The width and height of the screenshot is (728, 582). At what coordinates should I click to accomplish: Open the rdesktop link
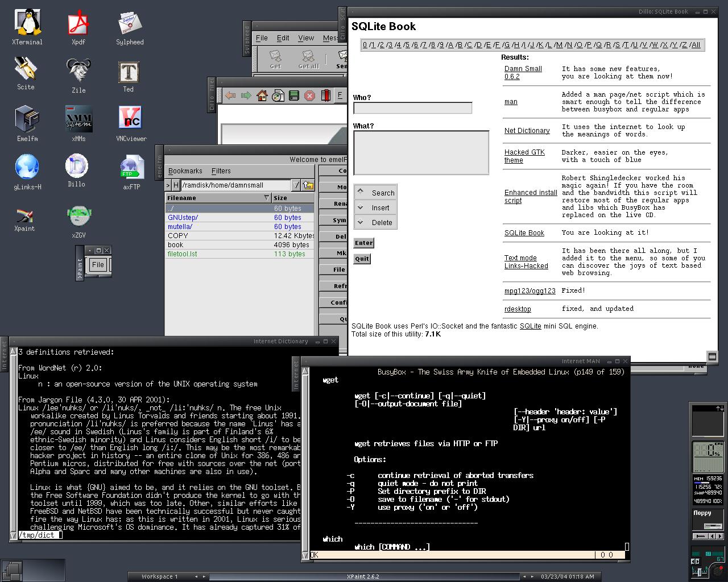(518, 309)
